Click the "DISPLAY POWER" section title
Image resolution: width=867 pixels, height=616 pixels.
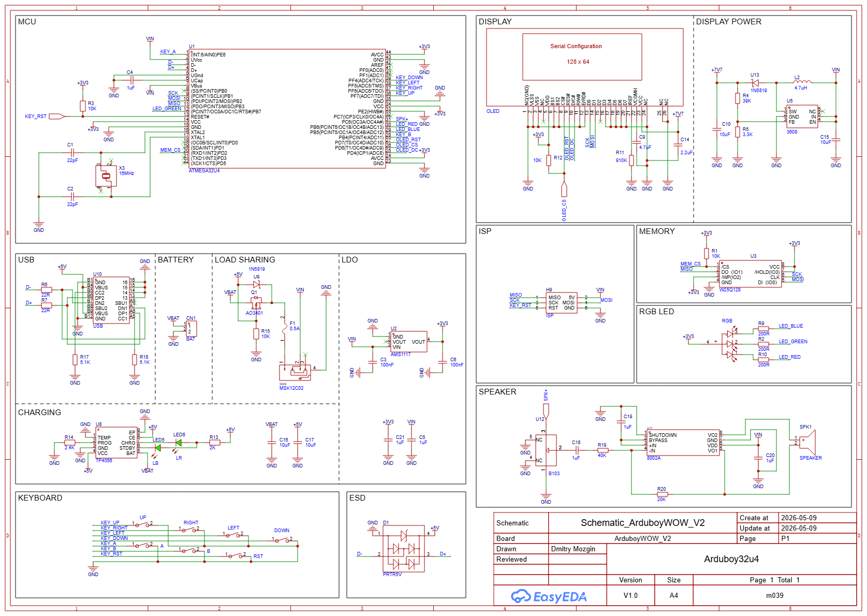[728, 22]
